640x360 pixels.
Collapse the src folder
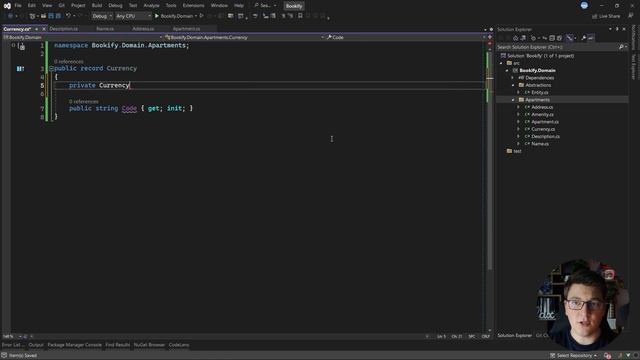click(x=501, y=63)
